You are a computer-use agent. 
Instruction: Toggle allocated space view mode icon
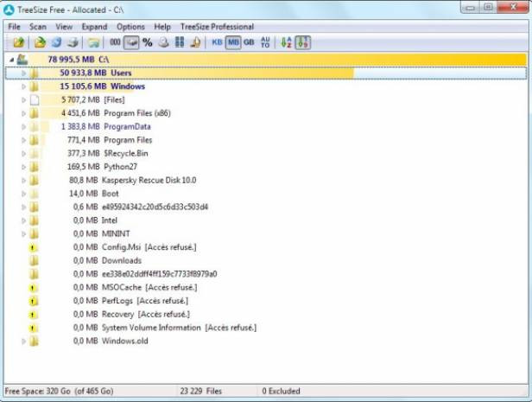point(131,42)
